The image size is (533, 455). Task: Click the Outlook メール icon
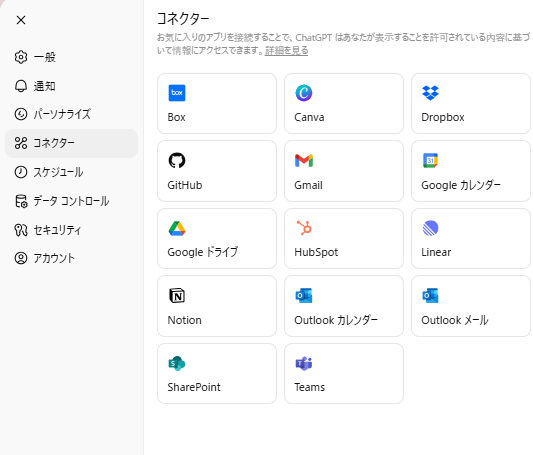pos(430,296)
